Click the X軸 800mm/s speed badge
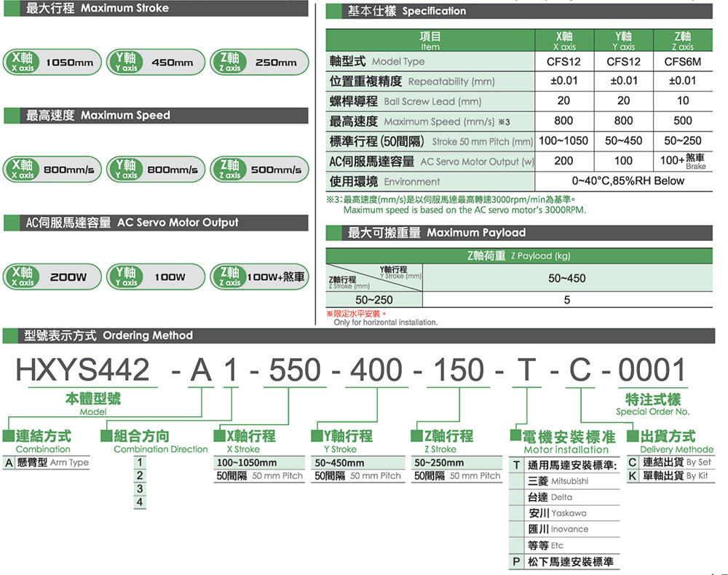The width and height of the screenshot is (728, 575). [x=51, y=169]
